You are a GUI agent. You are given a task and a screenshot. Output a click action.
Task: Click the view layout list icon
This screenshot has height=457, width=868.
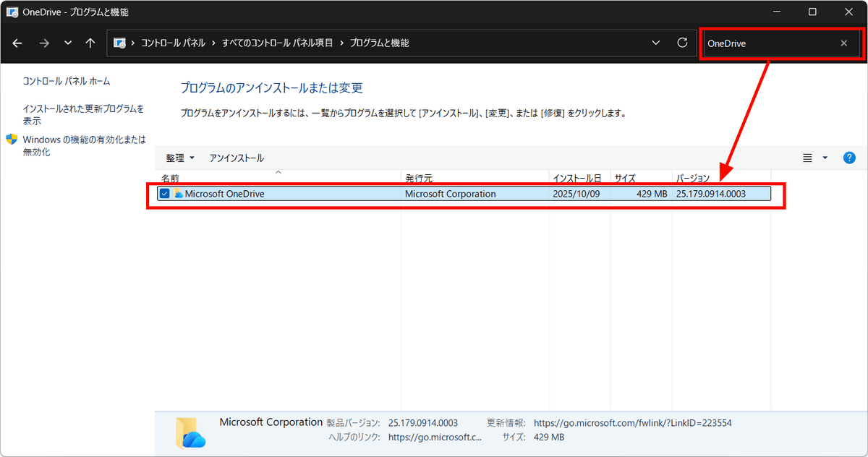(808, 158)
